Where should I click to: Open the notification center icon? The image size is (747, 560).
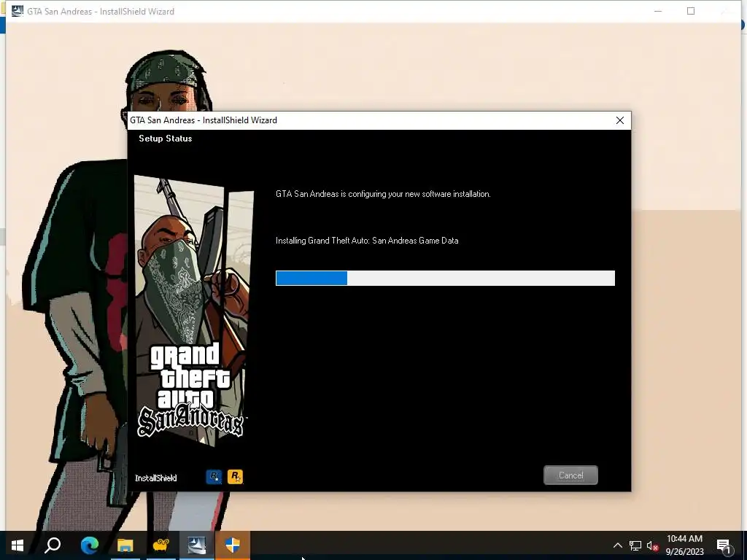(724, 545)
